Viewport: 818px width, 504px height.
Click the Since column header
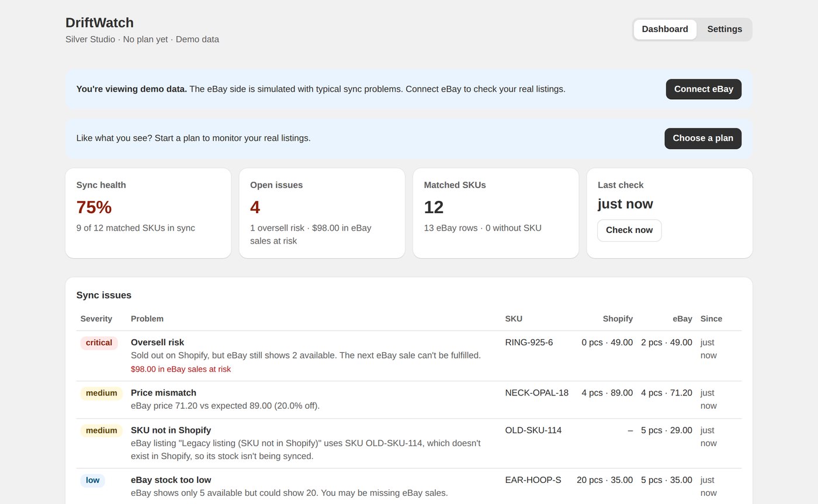[711, 319]
